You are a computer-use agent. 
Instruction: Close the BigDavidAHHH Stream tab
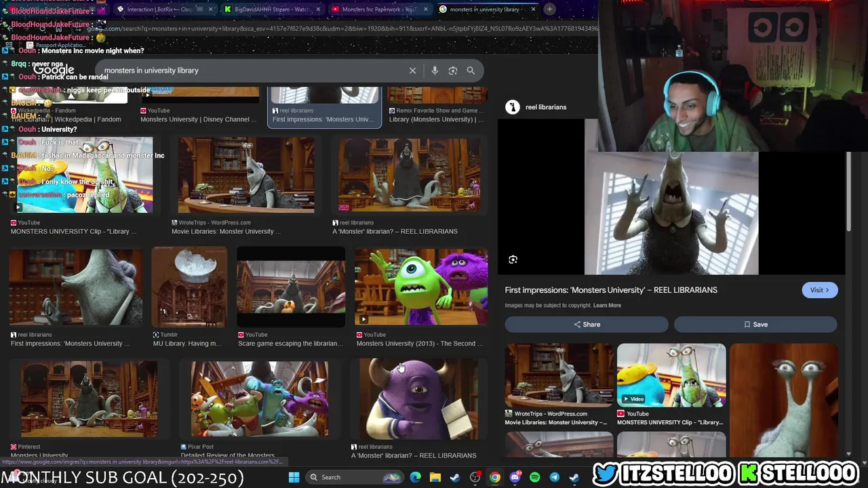pos(318,9)
